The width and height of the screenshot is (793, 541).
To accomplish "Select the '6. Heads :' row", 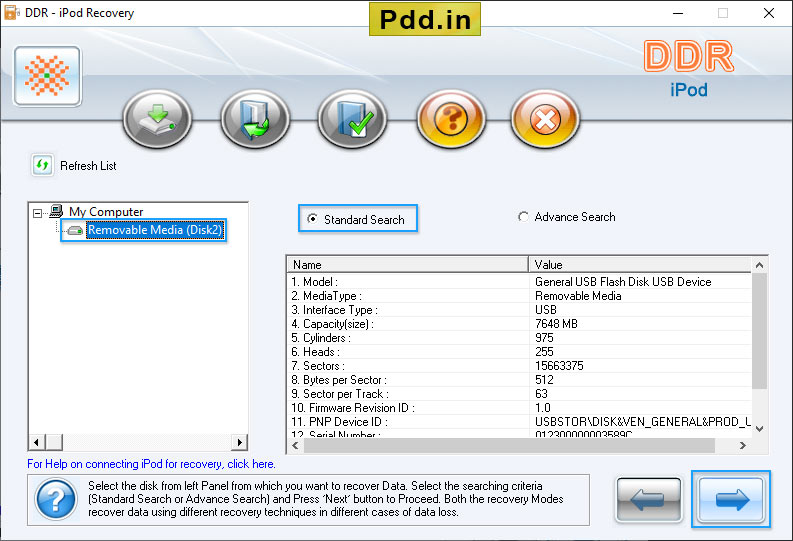I will click(x=519, y=352).
